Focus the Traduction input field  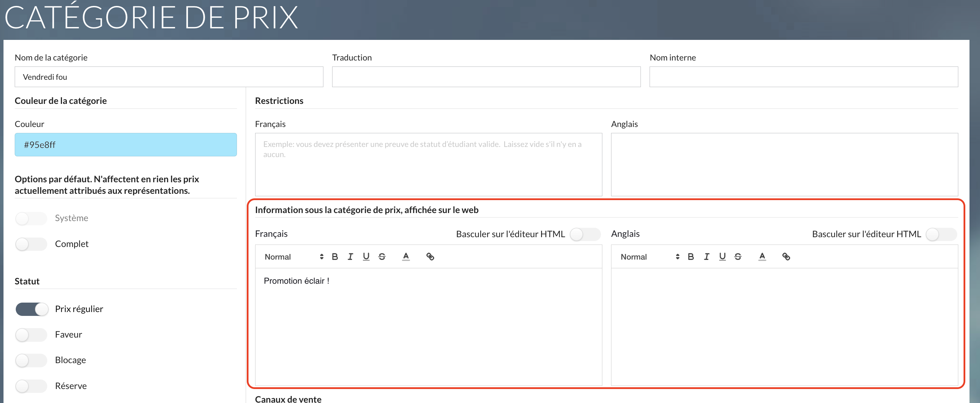click(x=486, y=77)
